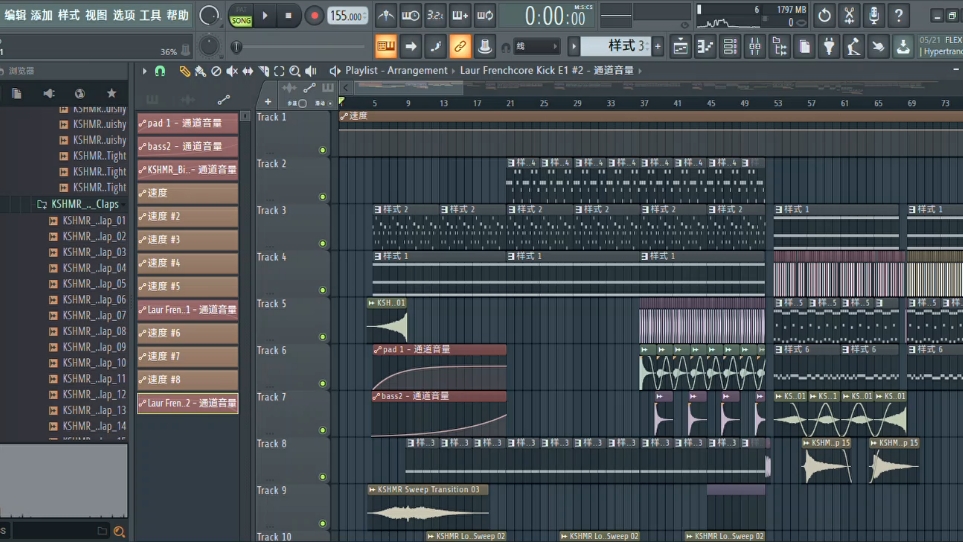Select the slice tool icon
Viewport: 963px width, 542px height.
click(263, 71)
